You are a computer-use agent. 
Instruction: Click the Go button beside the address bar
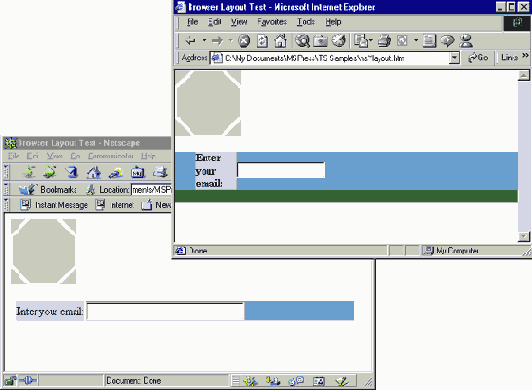pos(478,58)
